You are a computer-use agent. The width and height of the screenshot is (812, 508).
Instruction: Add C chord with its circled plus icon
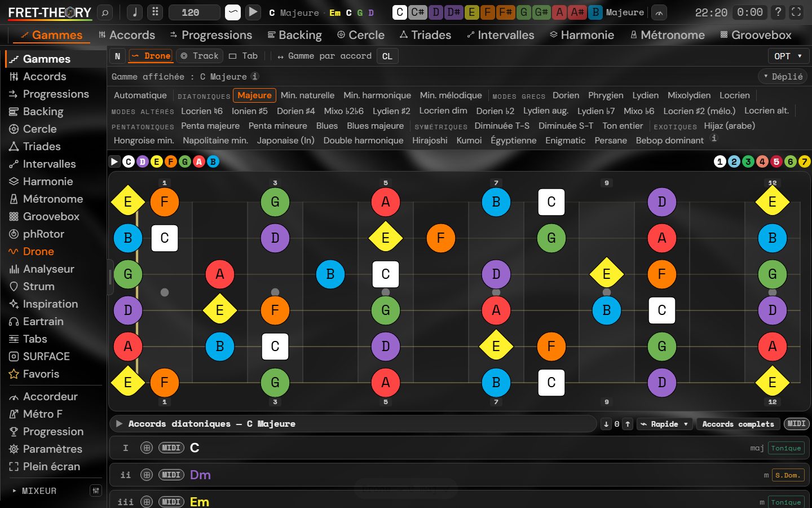tap(147, 448)
